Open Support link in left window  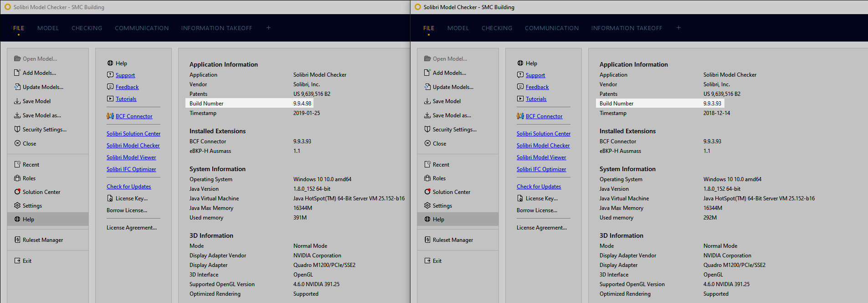click(125, 75)
